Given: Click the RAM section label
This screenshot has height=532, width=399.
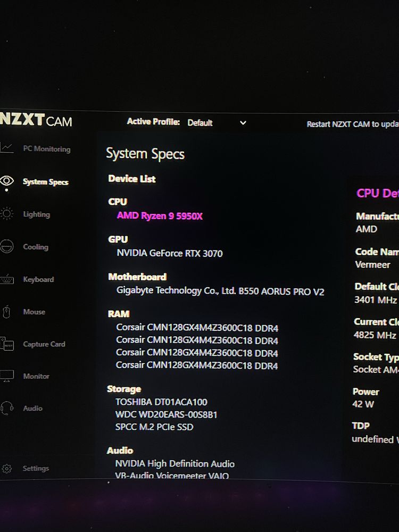Looking at the screenshot, I should (x=119, y=314).
